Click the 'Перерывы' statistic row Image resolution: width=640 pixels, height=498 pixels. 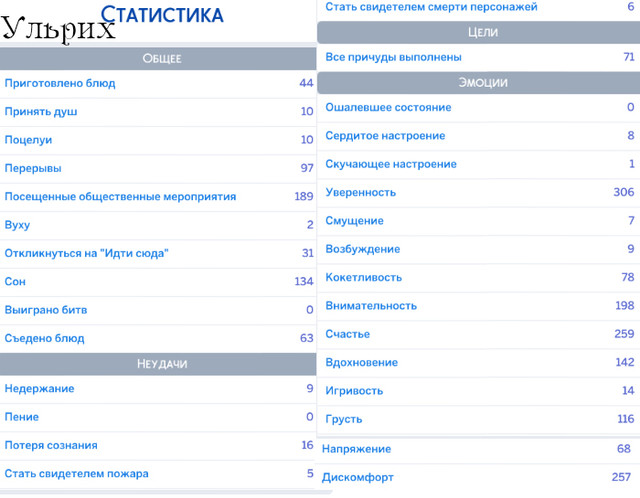158,169
